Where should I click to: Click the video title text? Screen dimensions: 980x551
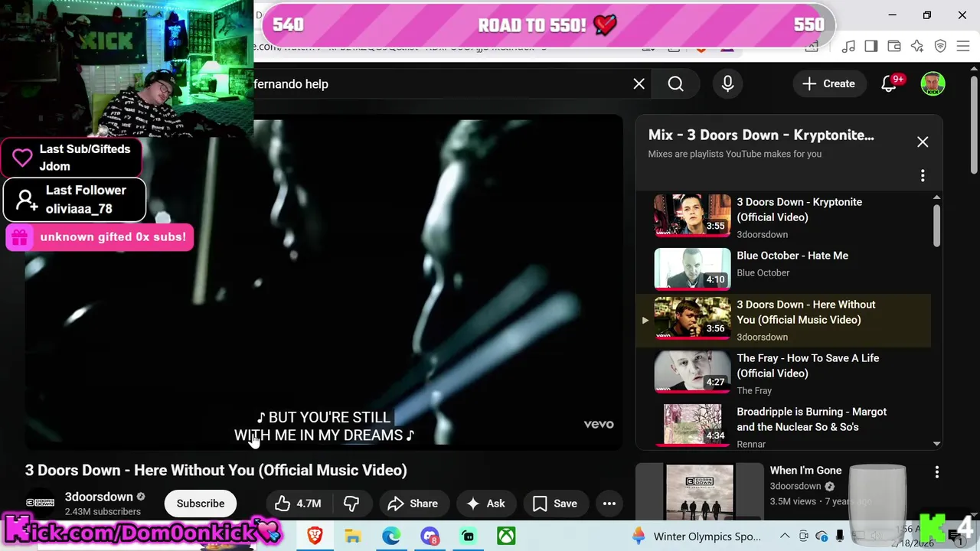(216, 470)
